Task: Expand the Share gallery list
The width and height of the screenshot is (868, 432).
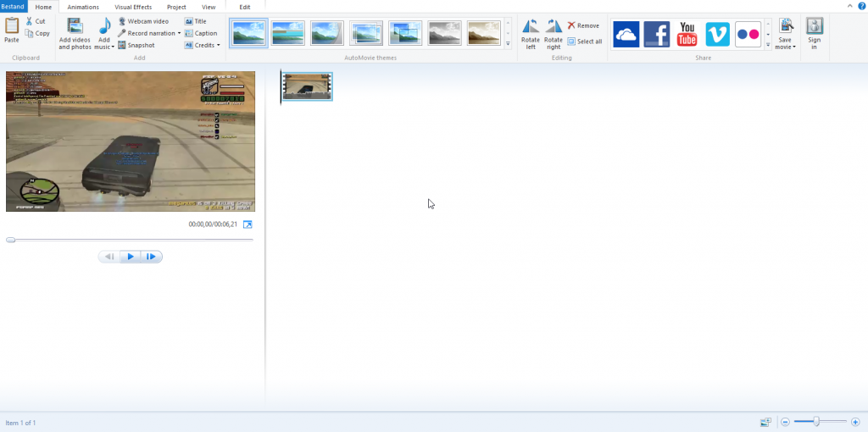Action: pyautogui.click(x=768, y=45)
